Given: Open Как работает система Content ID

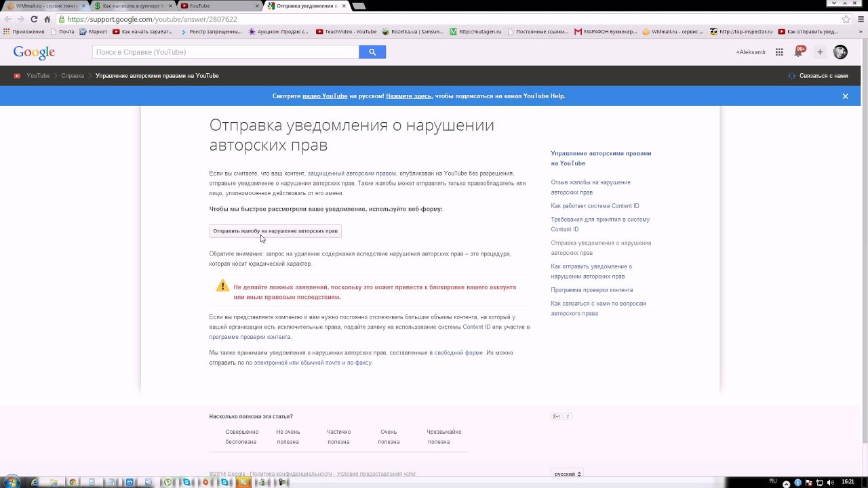Looking at the screenshot, I should point(595,206).
